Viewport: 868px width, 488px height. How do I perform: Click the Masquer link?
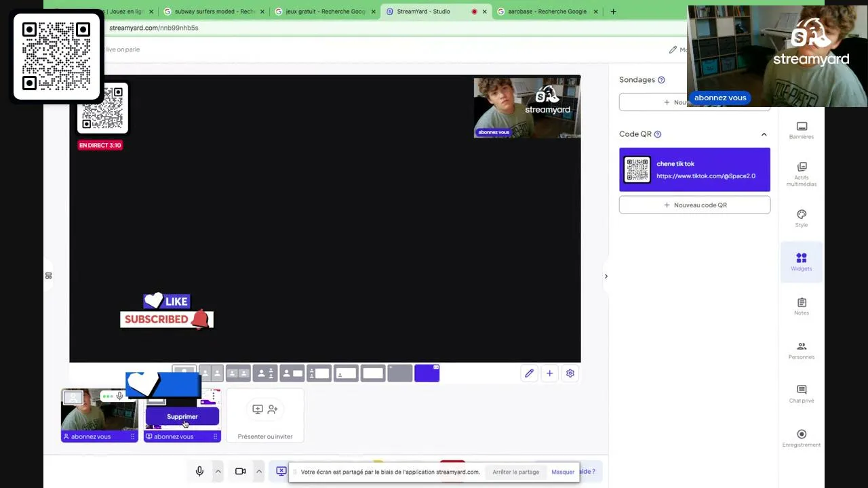tap(563, 472)
